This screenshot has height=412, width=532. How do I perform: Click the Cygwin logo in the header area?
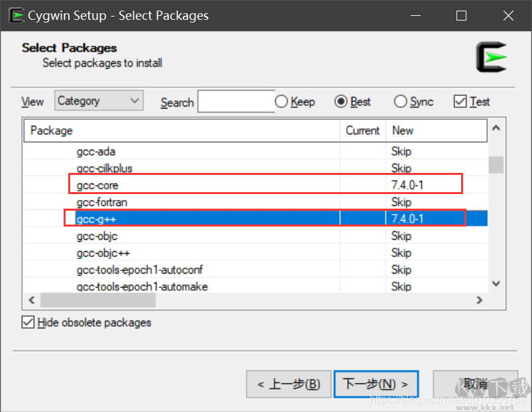[492, 58]
